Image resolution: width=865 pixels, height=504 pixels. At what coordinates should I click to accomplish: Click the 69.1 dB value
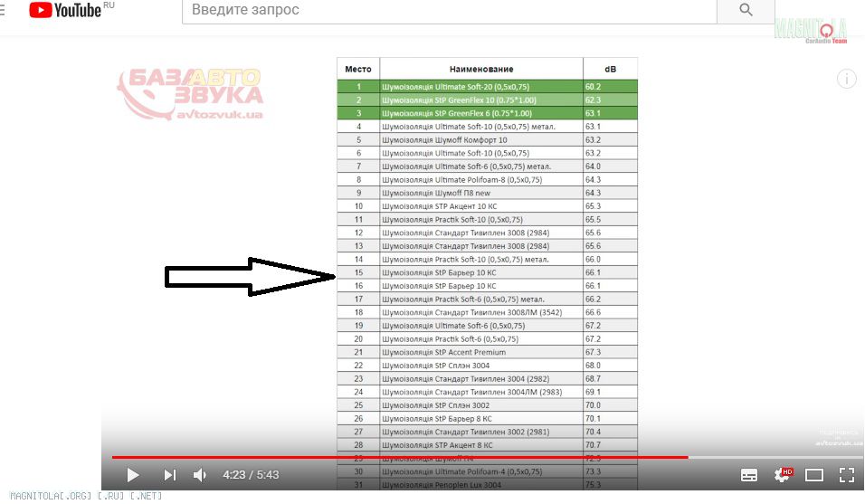593,392
